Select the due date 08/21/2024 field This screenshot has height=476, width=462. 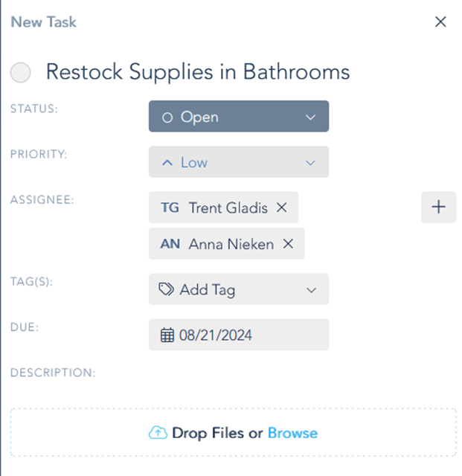239,335
